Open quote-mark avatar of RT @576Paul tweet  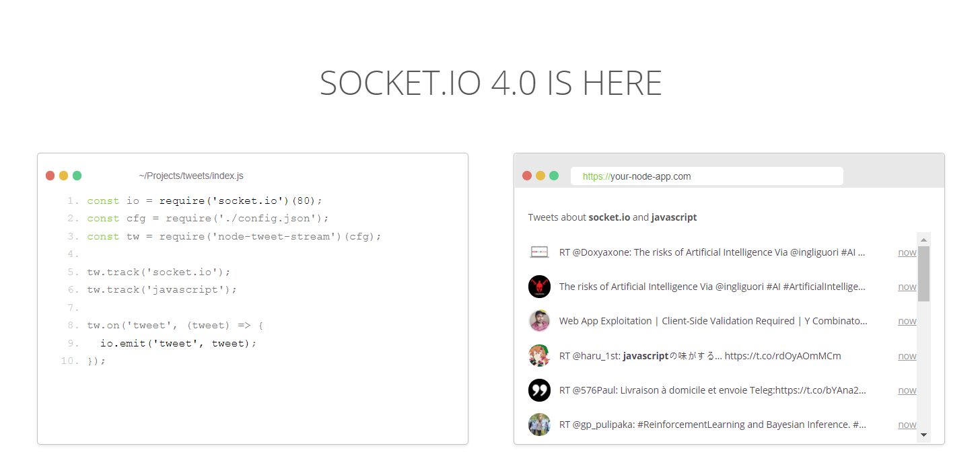point(539,390)
